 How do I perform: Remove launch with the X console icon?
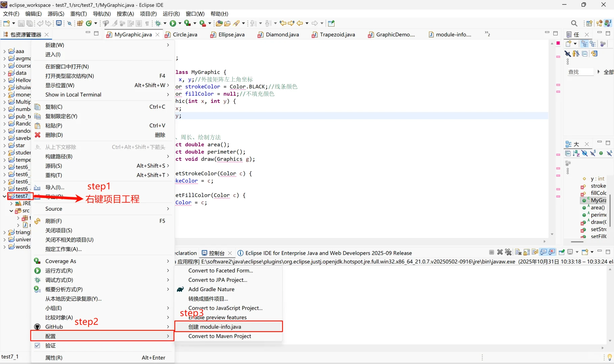tap(500, 252)
